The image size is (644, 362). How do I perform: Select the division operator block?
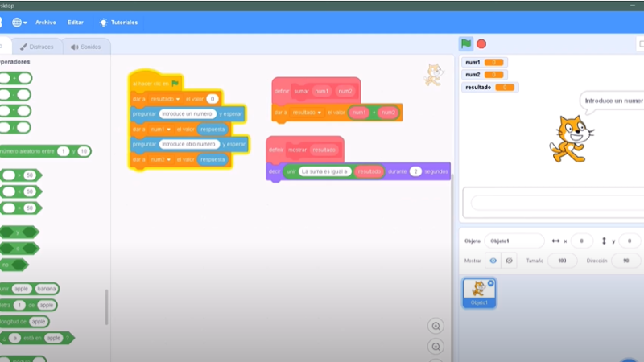click(15, 127)
